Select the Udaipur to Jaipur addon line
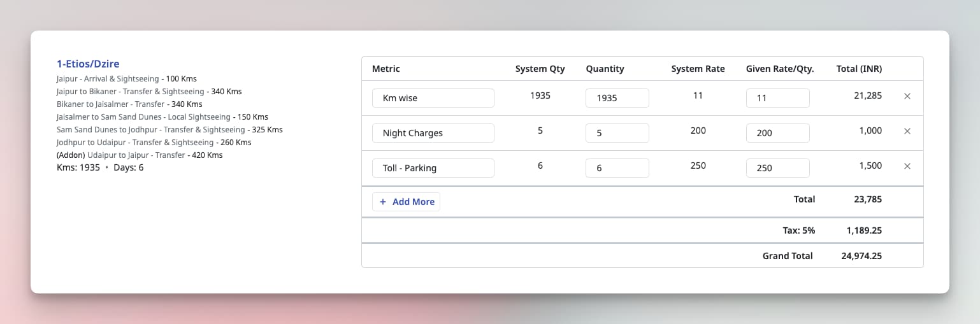The image size is (980, 324). click(140, 155)
